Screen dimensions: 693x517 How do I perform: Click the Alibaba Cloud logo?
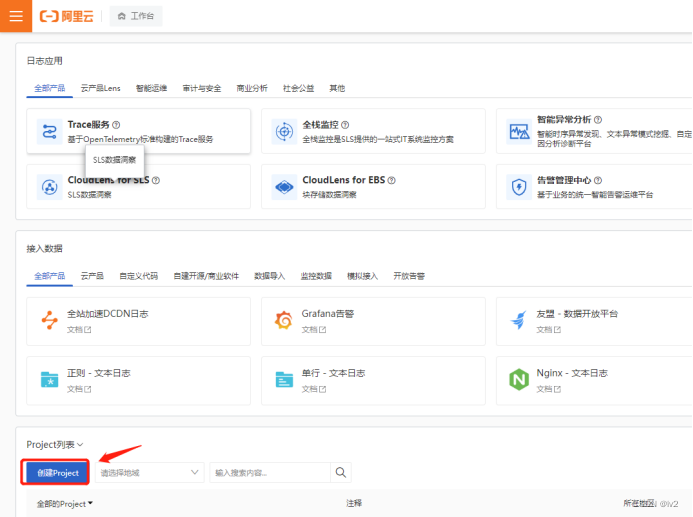coord(67,16)
